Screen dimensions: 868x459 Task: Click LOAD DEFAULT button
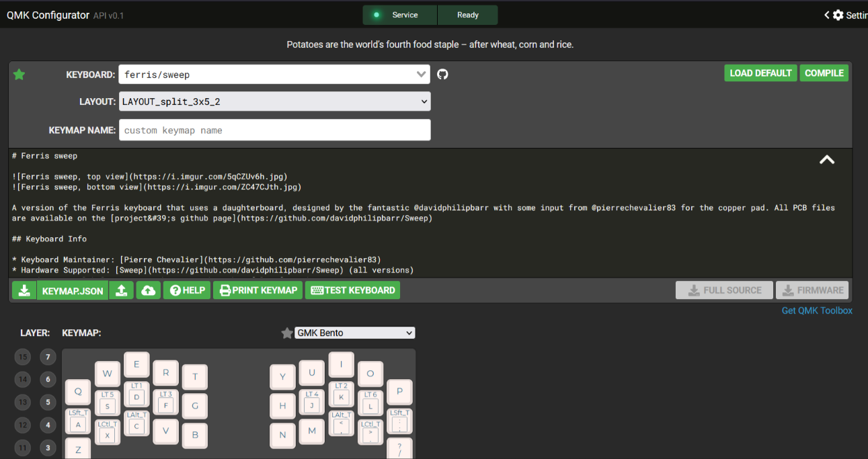[x=760, y=73]
